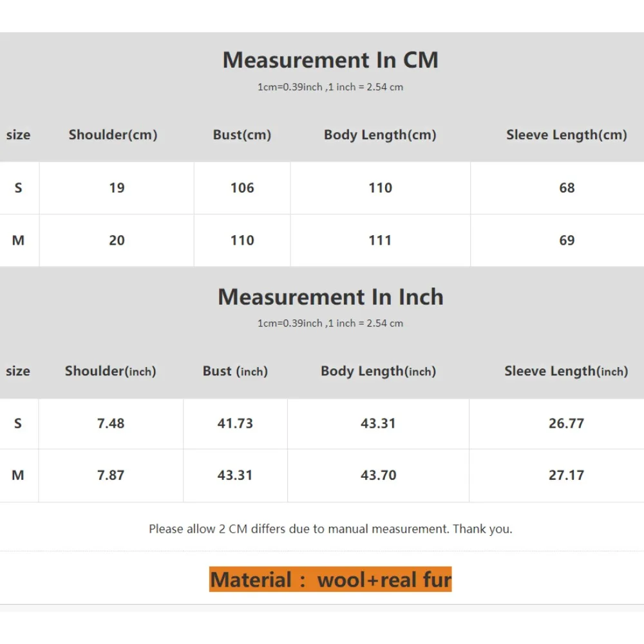644x644 pixels.
Task: Select the size M row in CM table
Action: click(x=18, y=240)
